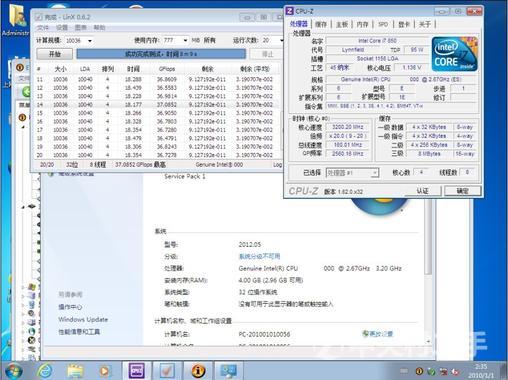This screenshot has height=380, width=508.
Task: Select LinX result row 14 with 37.0852 GFlops
Action: pyautogui.click(x=156, y=105)
